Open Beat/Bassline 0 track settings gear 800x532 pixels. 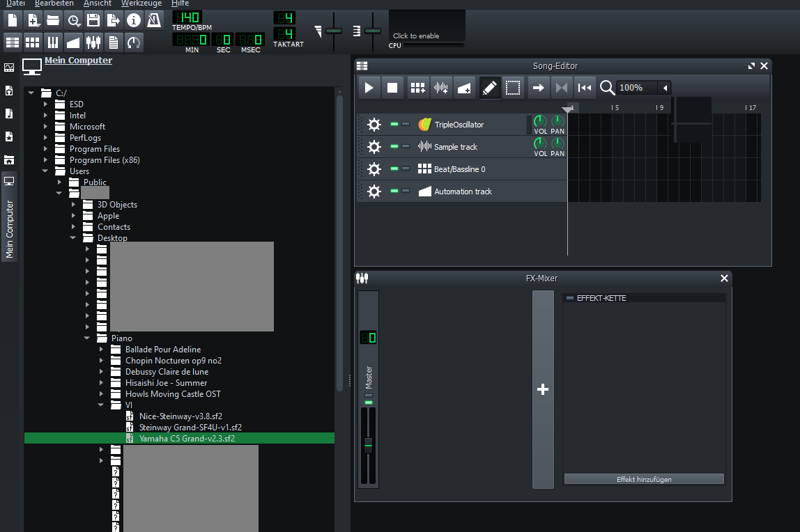[374, 169]
